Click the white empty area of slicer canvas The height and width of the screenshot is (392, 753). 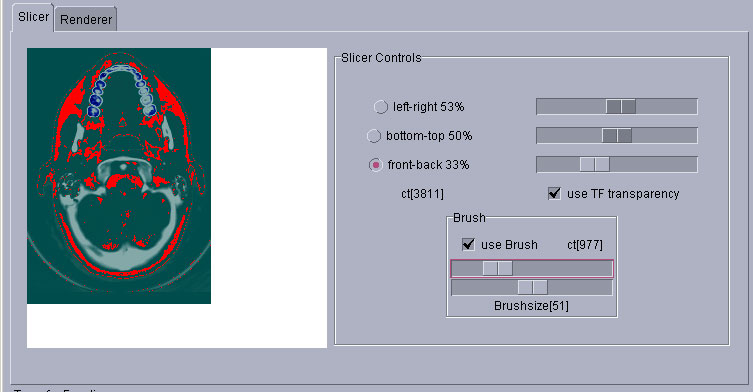[x=269, y=192]
